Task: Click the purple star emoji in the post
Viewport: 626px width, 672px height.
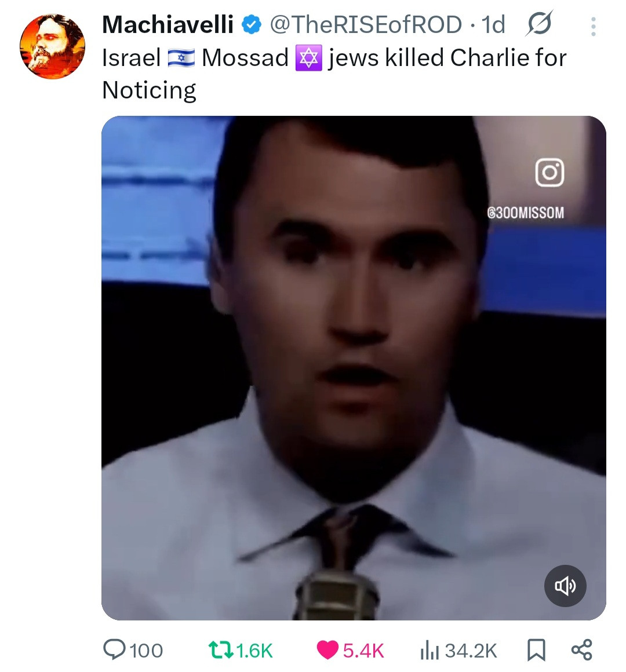Action: (x=307, y=58)
